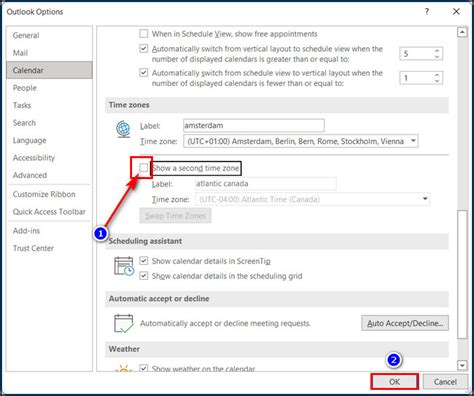Click the Cancel button
This screenshot has height=396, width=474.
click(445, 382)
